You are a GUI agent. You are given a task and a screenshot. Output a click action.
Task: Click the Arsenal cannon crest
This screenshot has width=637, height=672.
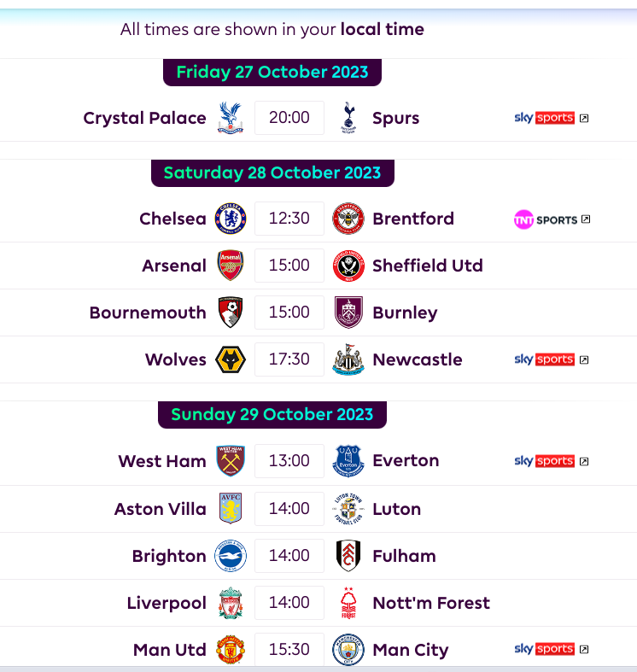pos(231,266)
